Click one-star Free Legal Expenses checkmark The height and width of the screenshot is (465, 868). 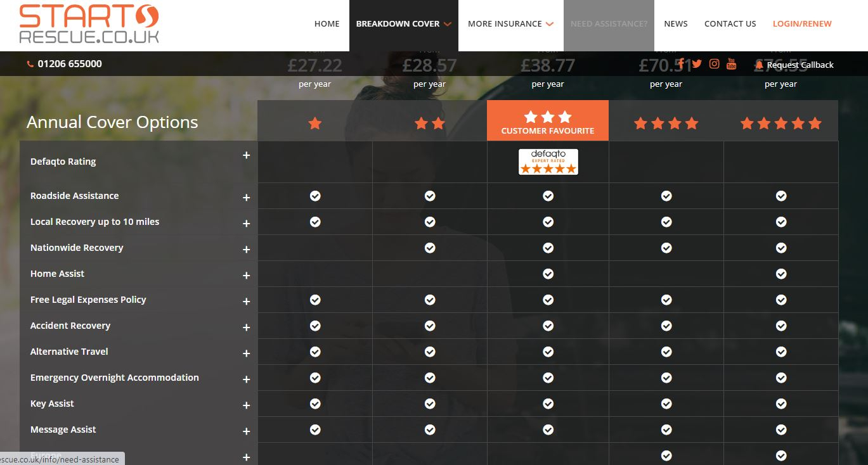(x=315, y=300)
